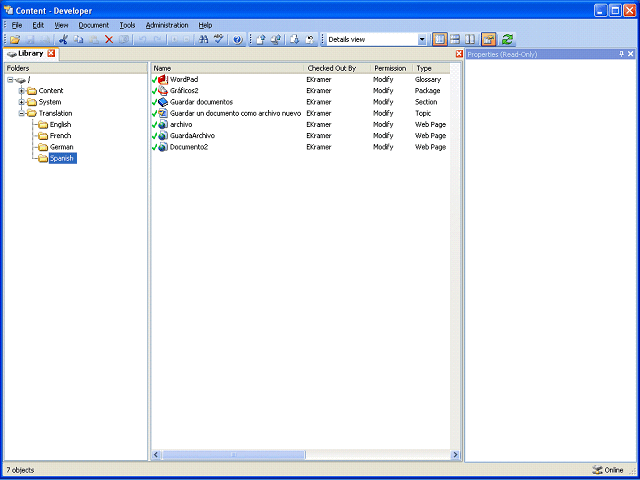Open the Details view dropdown
640x480 pixels.
(422, 40)
